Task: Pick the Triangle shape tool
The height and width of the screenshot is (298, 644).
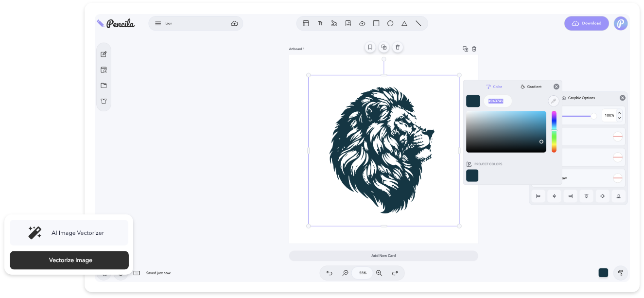Action: (x=404, y=23)
